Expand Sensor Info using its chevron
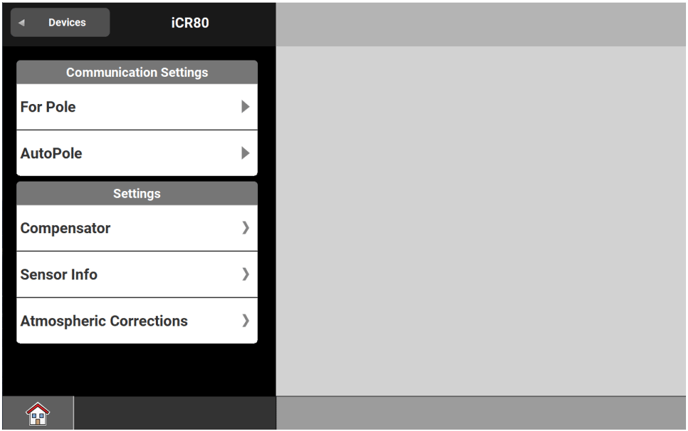The height and width of the screenshot is (431, 688). click(x=245, y=274)
